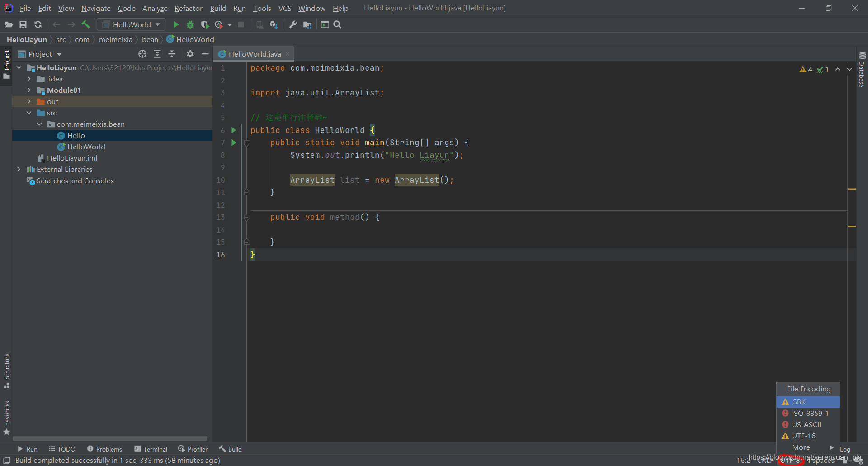Expand the Module01 node
868x466 pixels.
29,90
